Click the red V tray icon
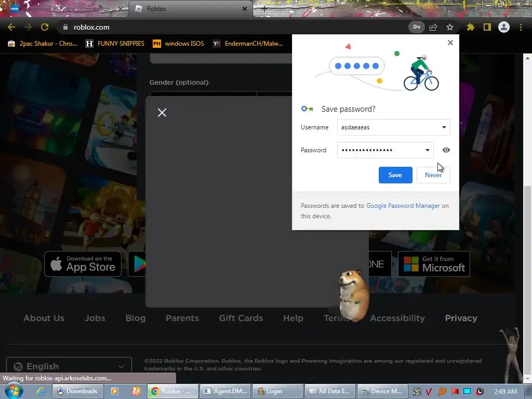This screenshot has height=399, width=532. tap(429, 392)
